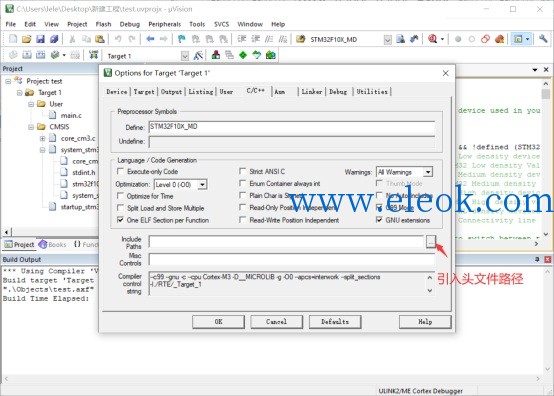Viewport: 554px width, 396px height.
Task: Click the insert breakpoint red dot icon
Action: tap(458, 39)
